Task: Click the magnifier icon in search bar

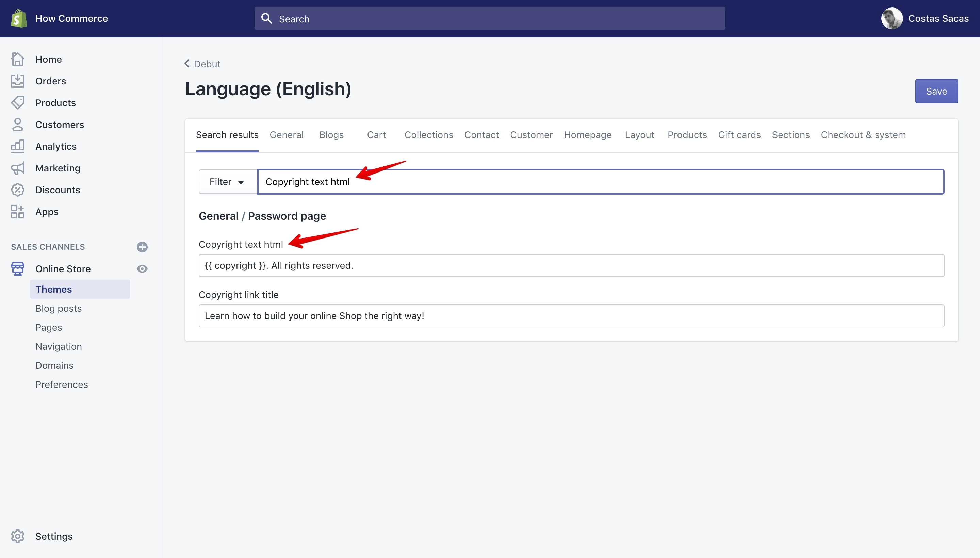Action: tap(266, 18)
